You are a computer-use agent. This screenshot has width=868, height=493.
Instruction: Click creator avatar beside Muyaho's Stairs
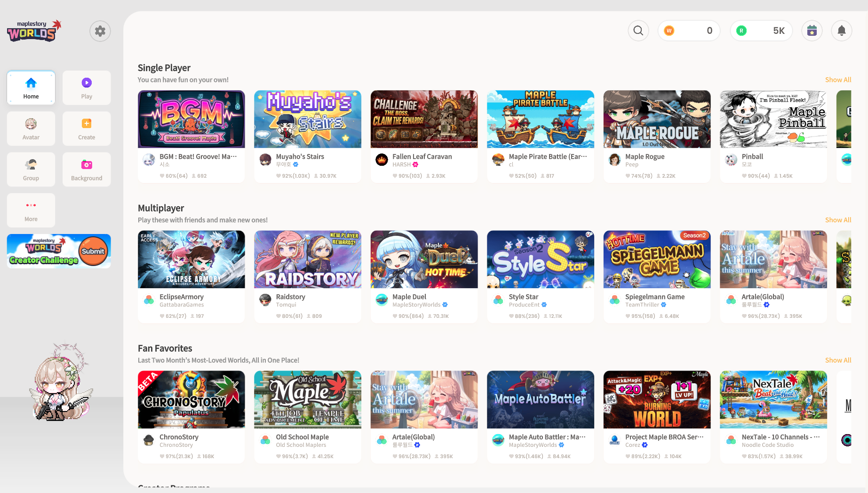click(x=265, y=160)
